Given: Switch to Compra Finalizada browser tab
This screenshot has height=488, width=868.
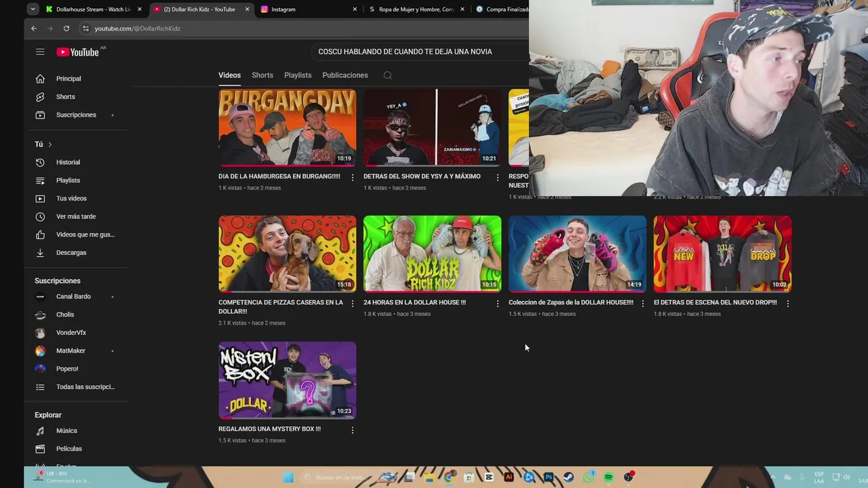Looking at the screenshot, I should click(x=502, y=9).
